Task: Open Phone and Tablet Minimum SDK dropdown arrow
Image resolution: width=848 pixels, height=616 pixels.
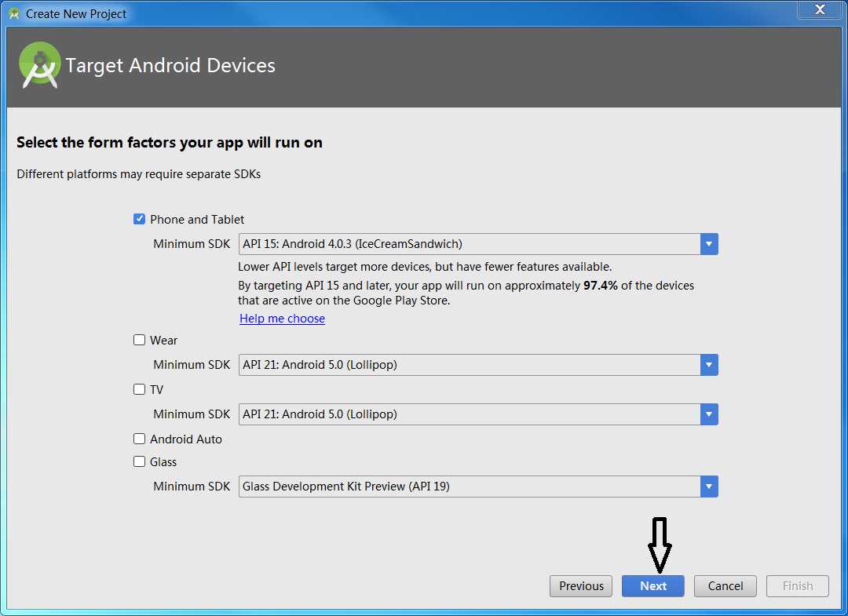Action: (709, 244)
